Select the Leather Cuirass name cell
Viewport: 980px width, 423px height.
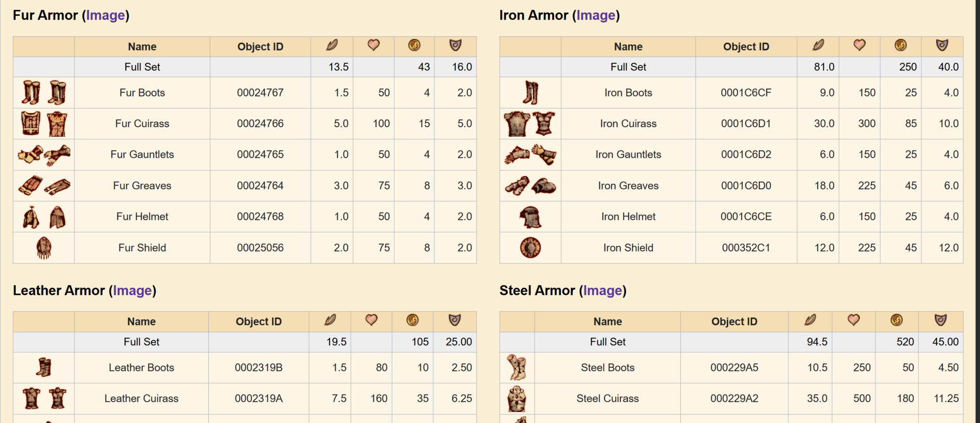pos(141,398)
